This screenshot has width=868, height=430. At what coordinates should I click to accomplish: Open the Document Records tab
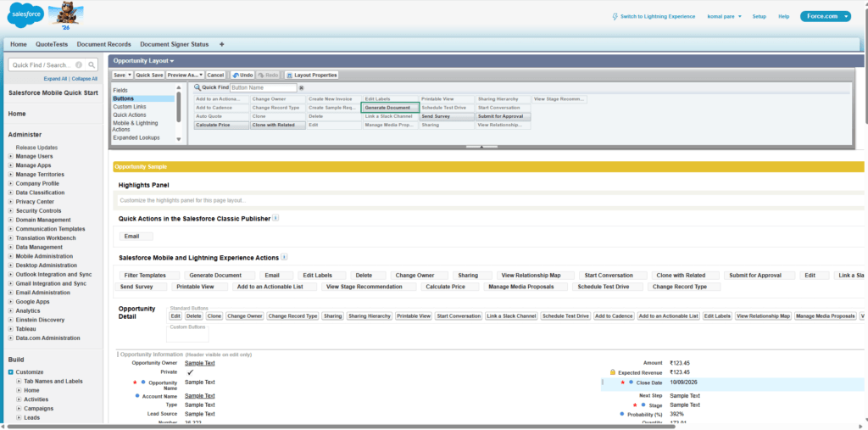(x=104, y=44)
